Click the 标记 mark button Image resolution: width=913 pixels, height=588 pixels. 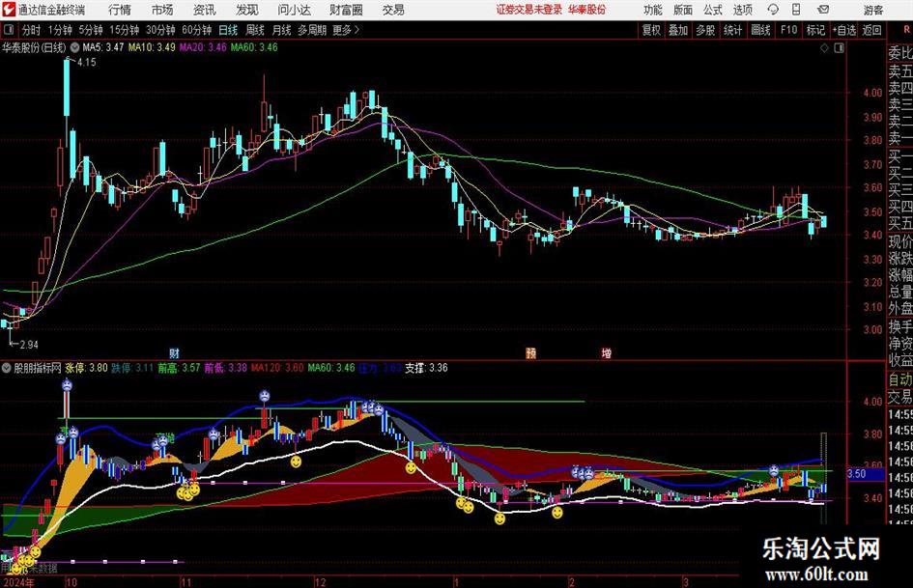[815, 30]
